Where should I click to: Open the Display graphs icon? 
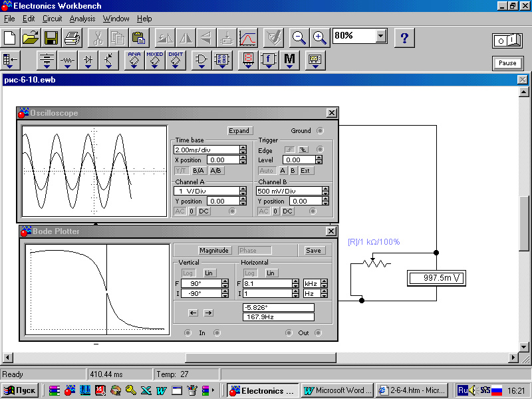(247, 38)
